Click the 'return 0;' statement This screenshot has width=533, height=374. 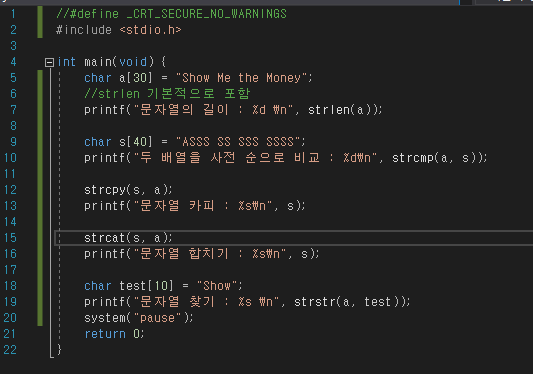pyautogui.click(x=115, y=334)
